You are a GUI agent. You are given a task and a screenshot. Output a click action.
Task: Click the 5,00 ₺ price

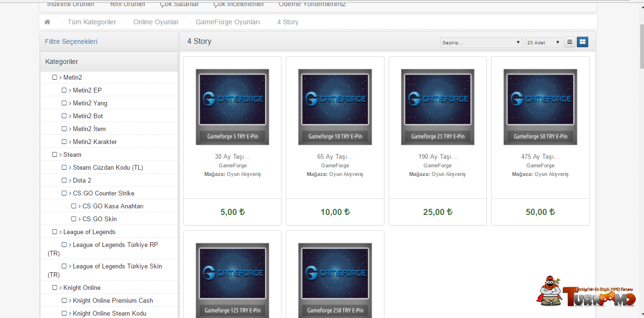pos(232,212)
